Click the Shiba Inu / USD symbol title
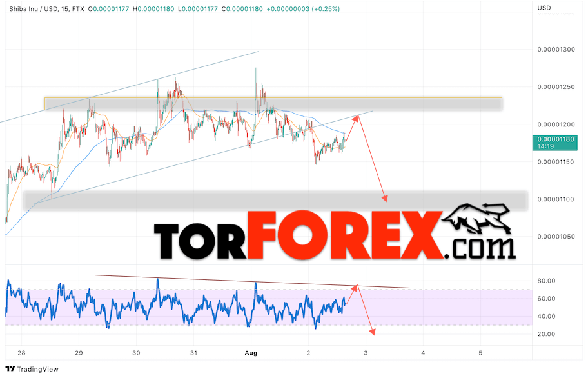This screenshot has width=588, height=378. [34, 8]
